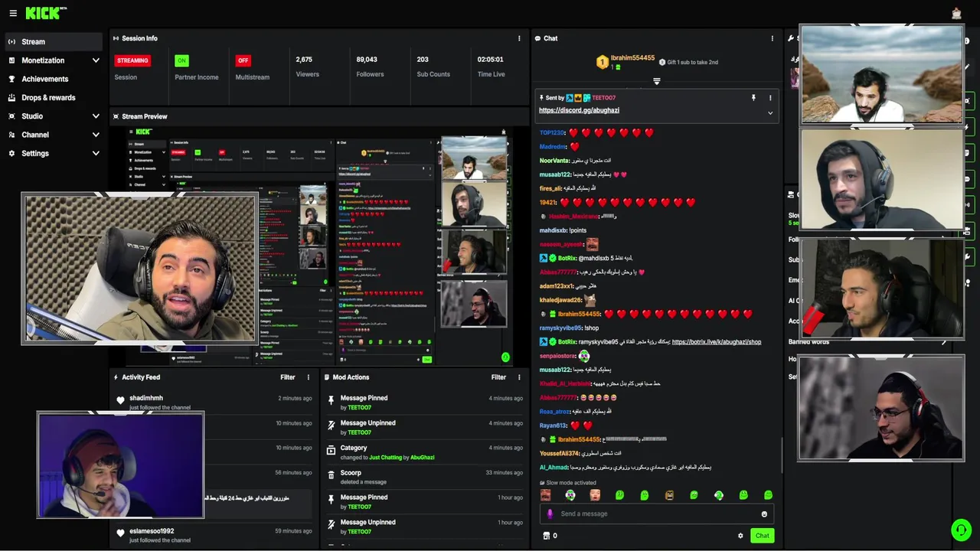Click the username Al_Ahmad in chat
Screen dimensions: 980x551
(554, 468)
